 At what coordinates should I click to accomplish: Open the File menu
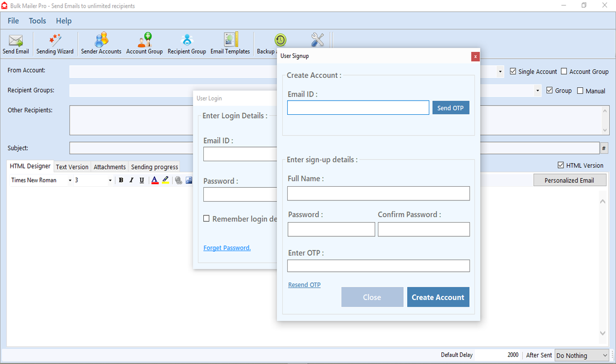(13, 21)
